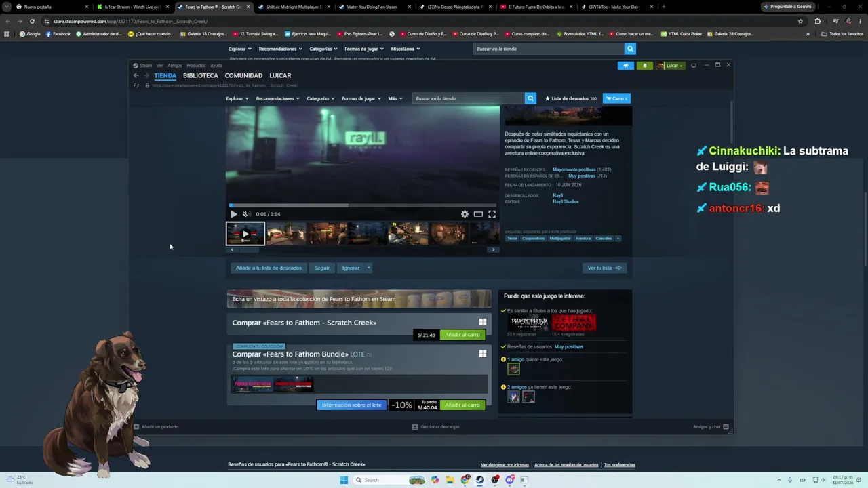Open 'Ver tu lista' button
The height and width of the screenshot is (488, 868).
click(604, 268)
